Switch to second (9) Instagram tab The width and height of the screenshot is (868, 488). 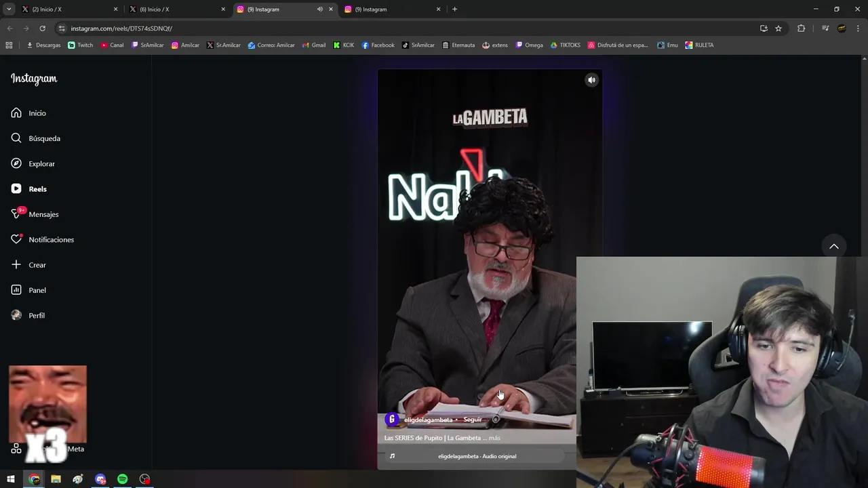point(392,9)
